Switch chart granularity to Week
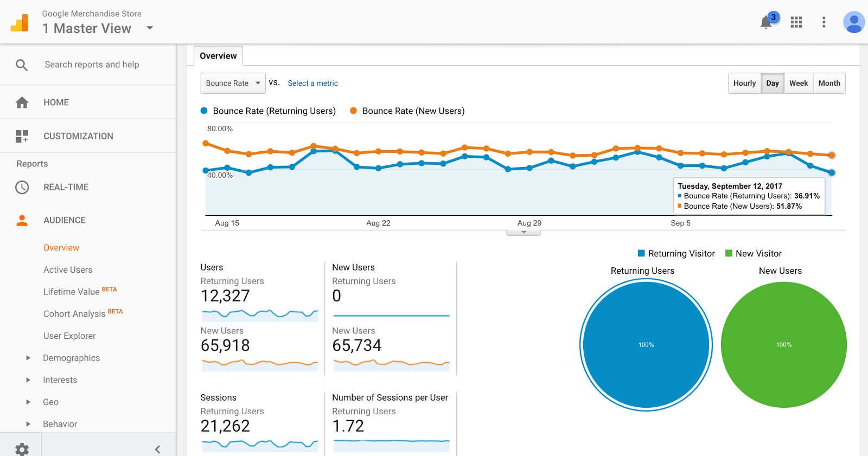 point(799,84)
